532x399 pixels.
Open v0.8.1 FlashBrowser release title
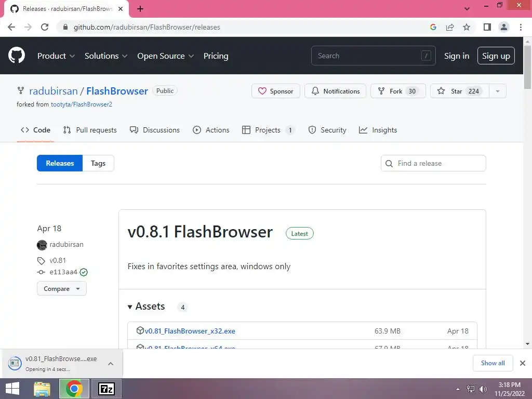point(200,232)
